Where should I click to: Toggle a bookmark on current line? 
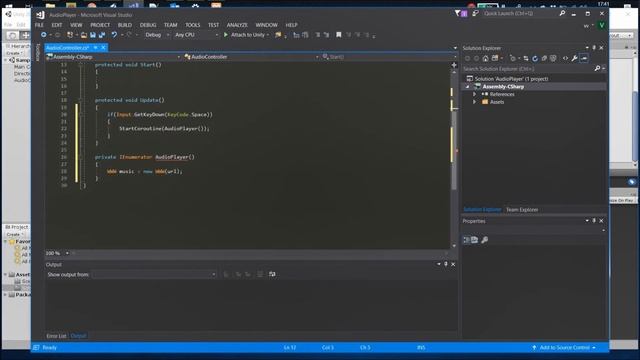click(338, 35)
